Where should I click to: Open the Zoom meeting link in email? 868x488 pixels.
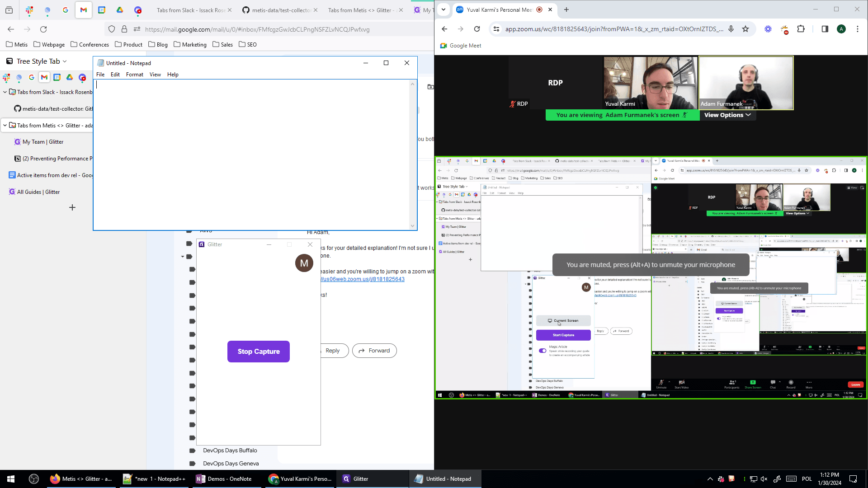[x=363, y=279]
